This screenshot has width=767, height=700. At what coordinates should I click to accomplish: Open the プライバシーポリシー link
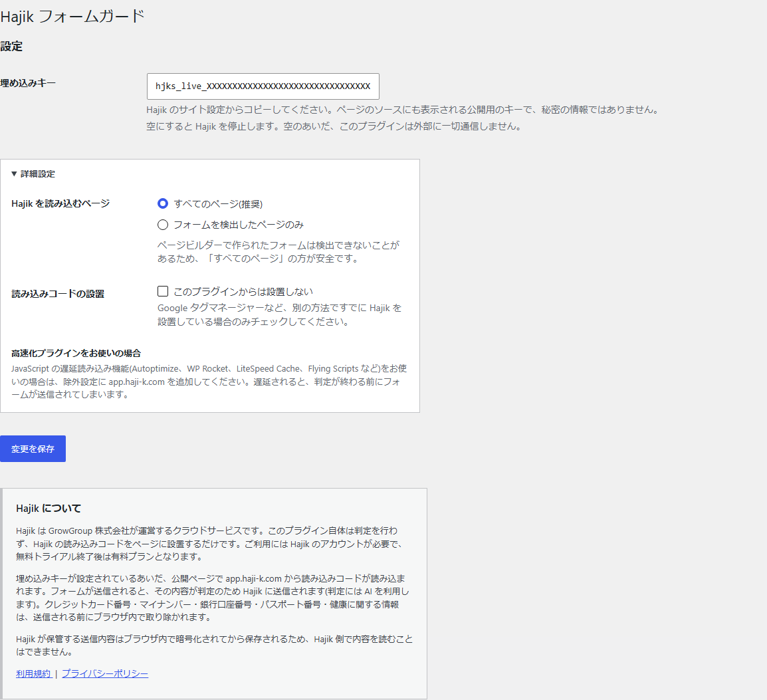(x=104, y=673)
